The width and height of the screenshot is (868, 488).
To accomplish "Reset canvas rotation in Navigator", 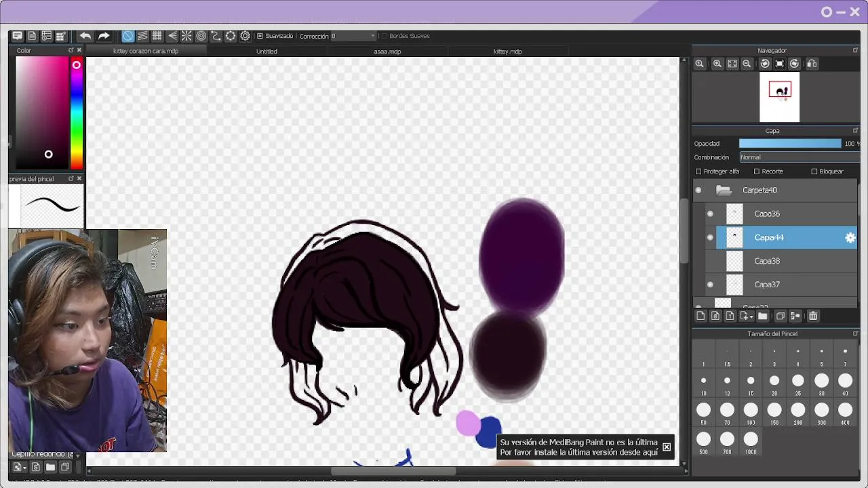I will pyautogui.click(x=779, y=64).
